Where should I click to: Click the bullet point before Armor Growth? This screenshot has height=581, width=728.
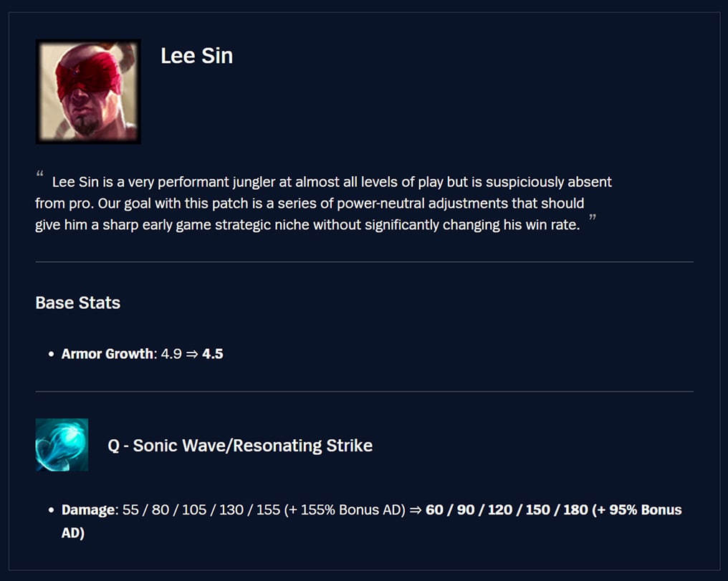[51, 355]
